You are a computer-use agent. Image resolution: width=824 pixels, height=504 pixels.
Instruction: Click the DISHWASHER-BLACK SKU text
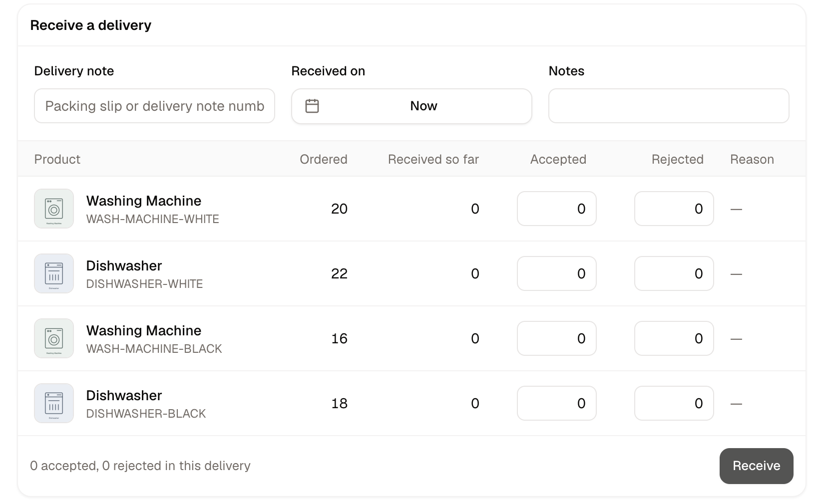(146, 414)
